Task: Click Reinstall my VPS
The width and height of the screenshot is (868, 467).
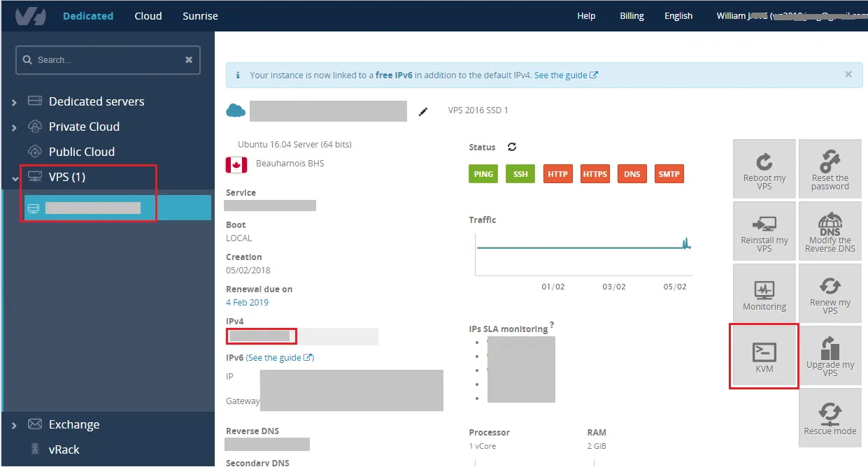Action: coord(764,232)
